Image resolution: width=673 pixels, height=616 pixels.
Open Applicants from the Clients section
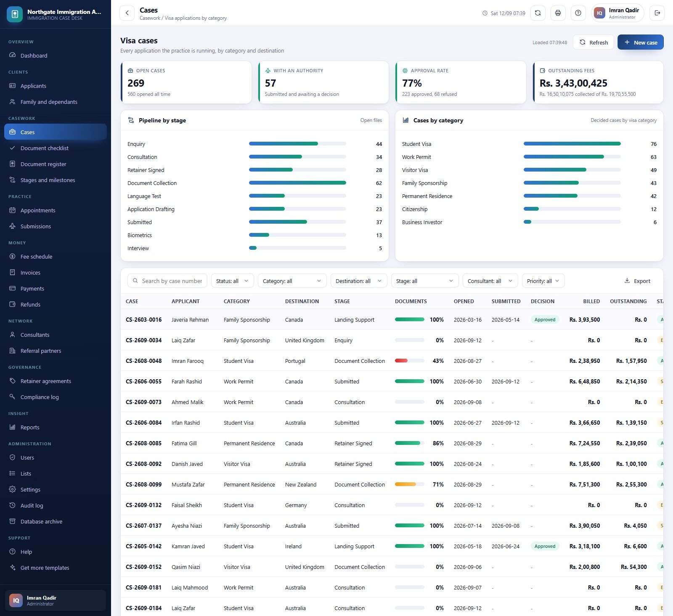click(56, 86)
